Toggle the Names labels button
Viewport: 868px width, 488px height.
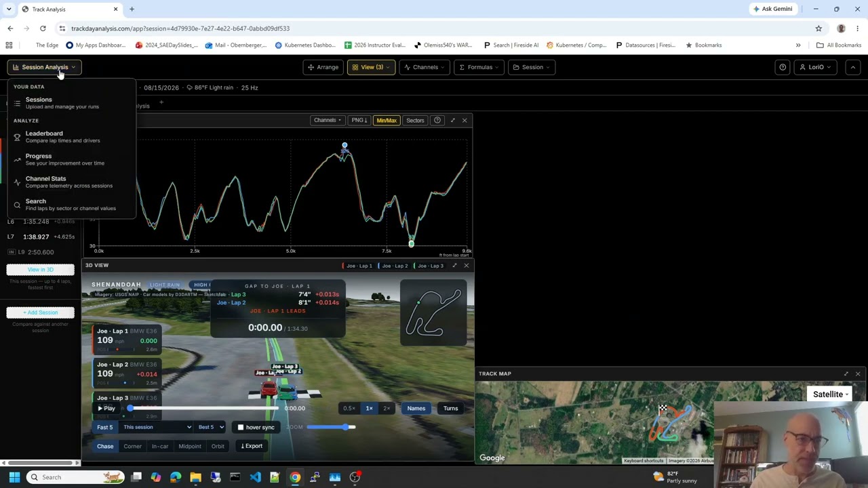coord(416,408)
